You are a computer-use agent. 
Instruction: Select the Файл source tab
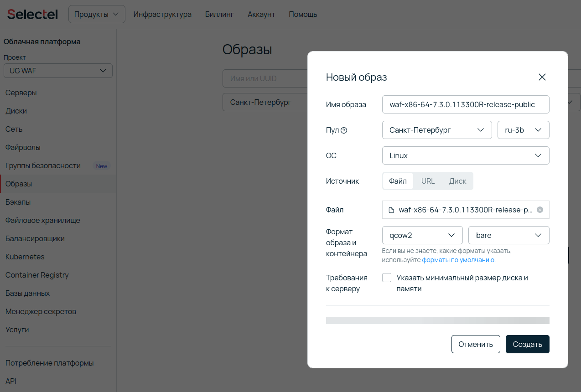(398, 181)
